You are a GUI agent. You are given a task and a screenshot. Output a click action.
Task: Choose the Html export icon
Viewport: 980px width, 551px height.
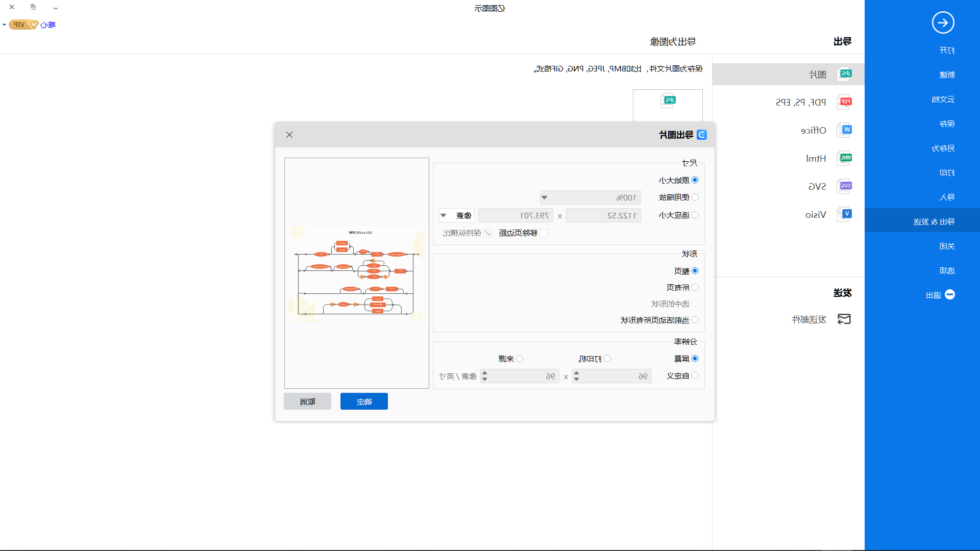[845, 158]
